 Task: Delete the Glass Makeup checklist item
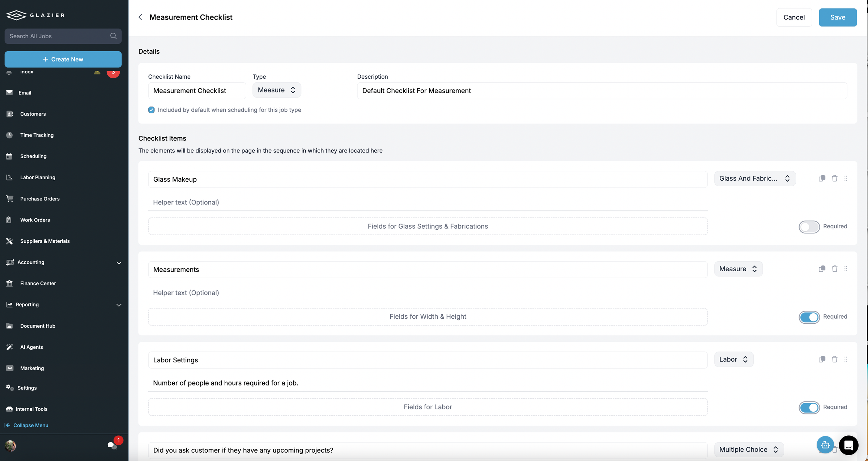[835, 178]
